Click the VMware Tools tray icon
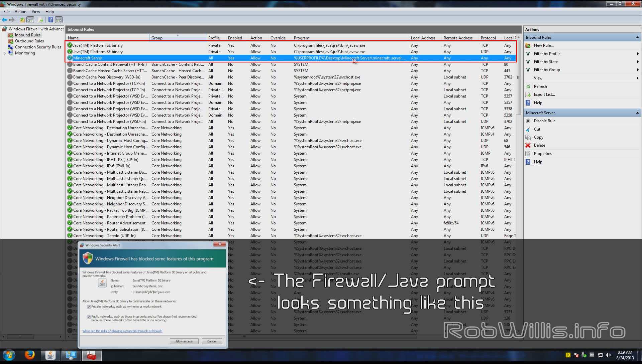The image size is (642, 364). (592, 355)
